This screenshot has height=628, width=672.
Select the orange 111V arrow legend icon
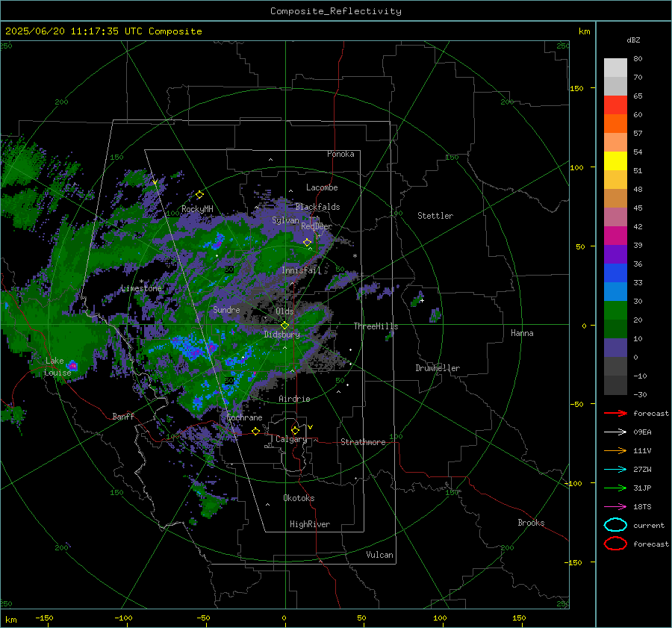pyautogui.click(x=615, y=450)
